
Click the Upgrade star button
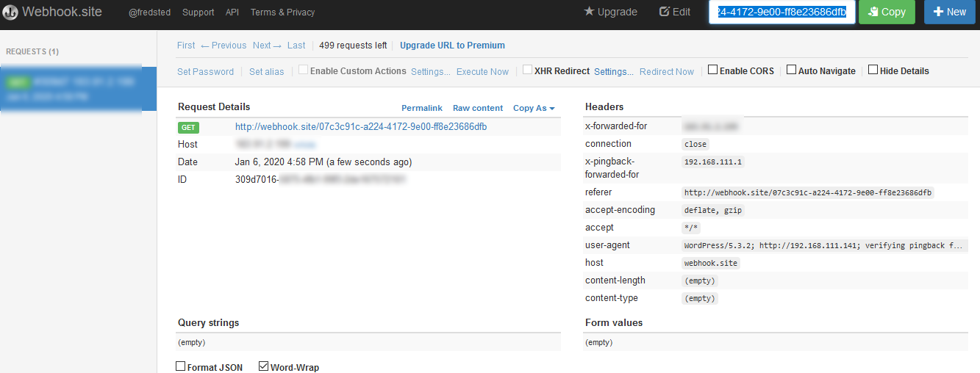(610, 12)
